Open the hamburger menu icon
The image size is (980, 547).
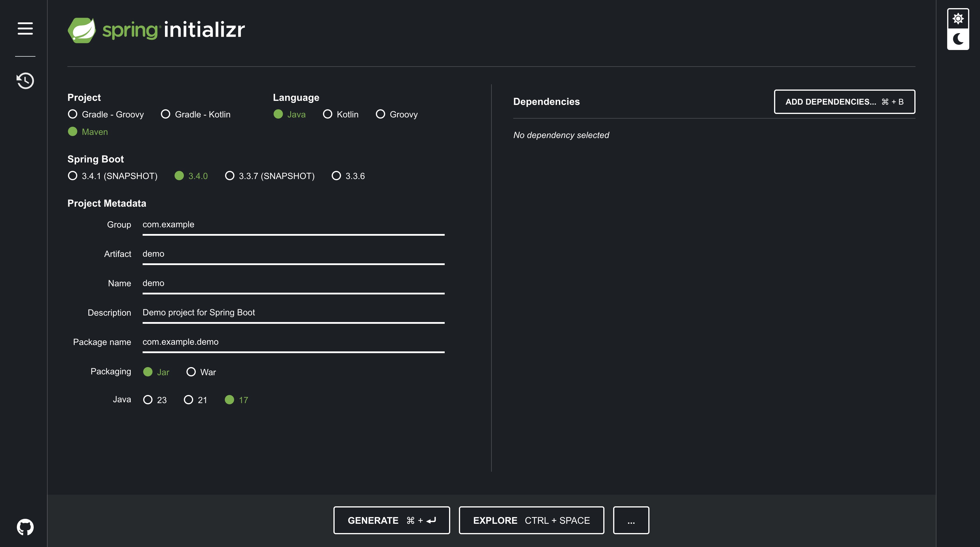click(25, 28)
